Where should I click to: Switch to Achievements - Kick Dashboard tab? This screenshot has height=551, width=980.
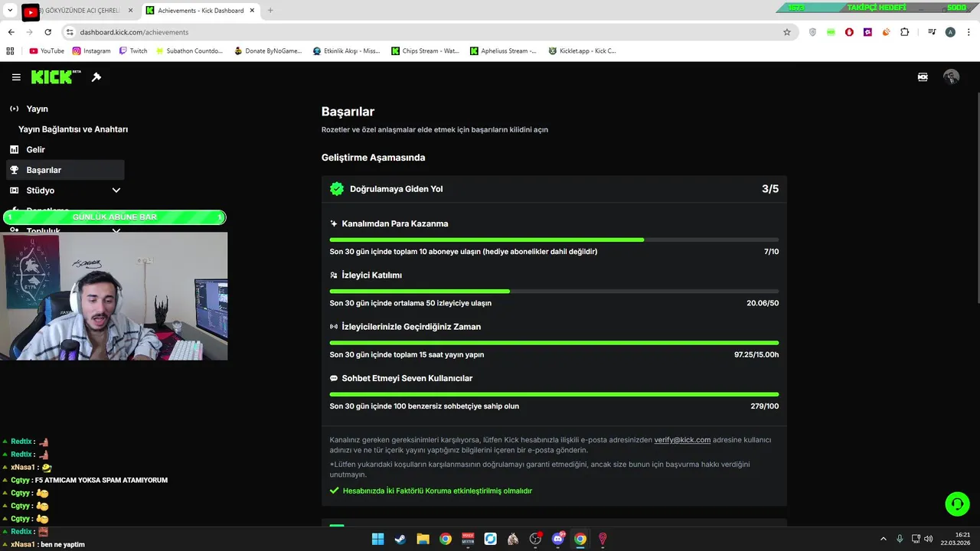pos(201,11)
